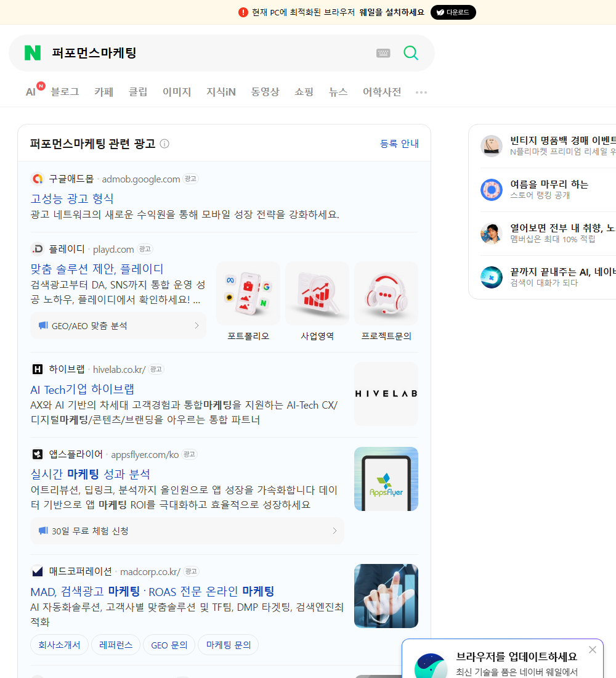Open the 스토어 랭킹 공개 subtext
Screen dimensions: 616x678
point(540,195)
